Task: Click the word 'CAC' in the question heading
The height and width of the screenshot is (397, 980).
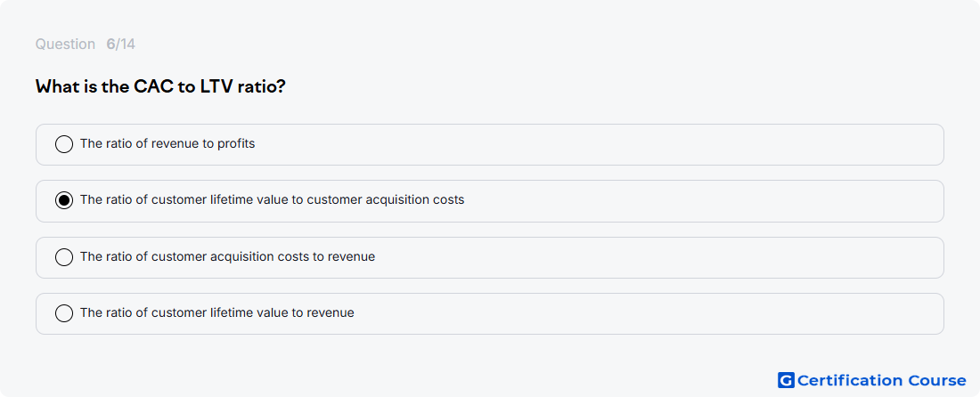Action: pyautogui.click(x=154, y=86)
